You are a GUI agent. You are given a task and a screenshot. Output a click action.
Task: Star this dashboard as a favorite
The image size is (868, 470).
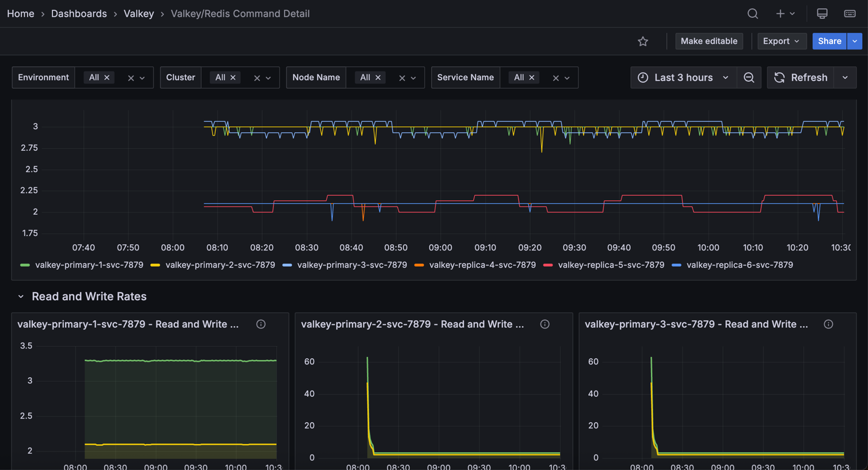(643, 41)
